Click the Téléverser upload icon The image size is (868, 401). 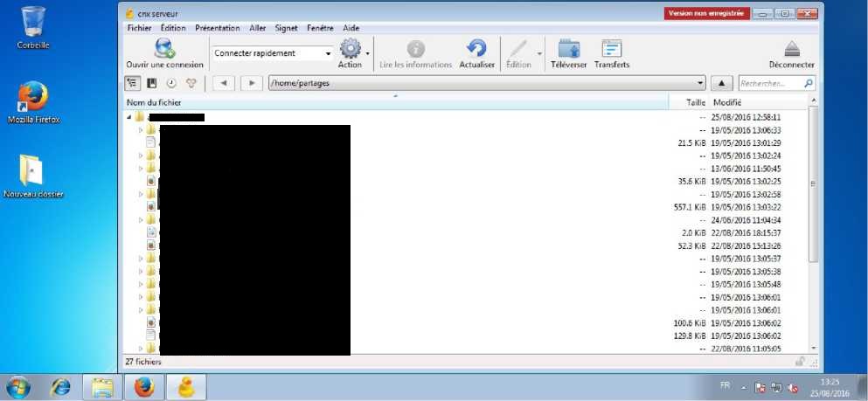569,49
